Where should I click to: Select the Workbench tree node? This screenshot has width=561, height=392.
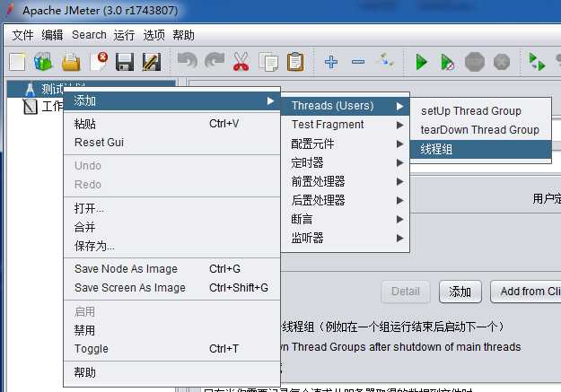click(42, 106)
